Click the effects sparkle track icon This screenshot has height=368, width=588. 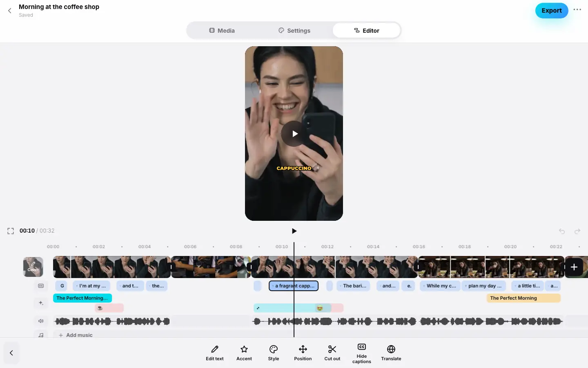pyautogui.click(x=41, y=303)
